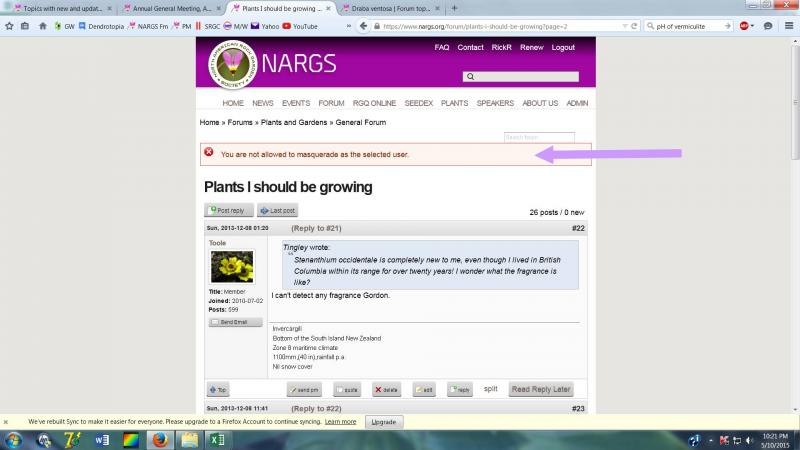Open Microsoft Word from the taskbar
This screenshot has width=800, height=450.
tap(101, 440)
